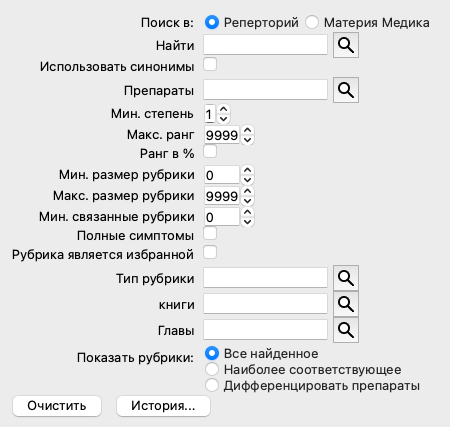The image size is (450, 427).
Task: Enable the Использовать синонимы checkbox
Action: click(210, 64)
